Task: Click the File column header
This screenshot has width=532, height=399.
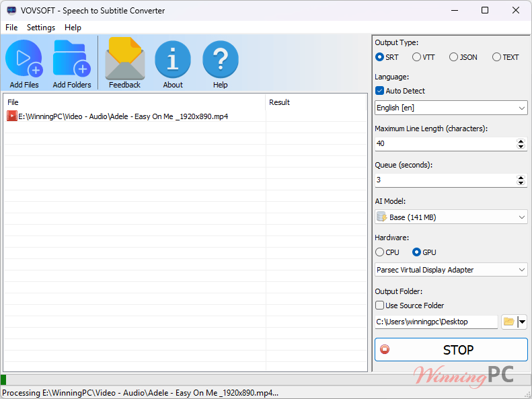Action: [135, 102]
